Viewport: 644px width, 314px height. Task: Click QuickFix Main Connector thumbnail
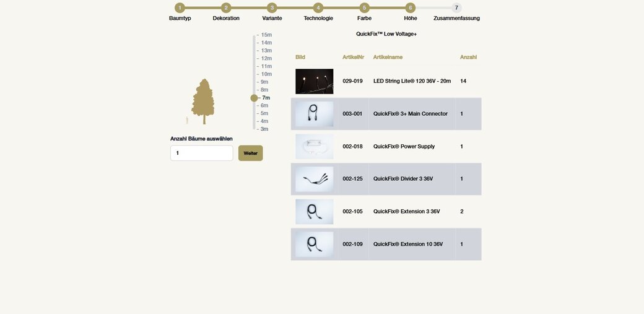[x=314, y=114]
